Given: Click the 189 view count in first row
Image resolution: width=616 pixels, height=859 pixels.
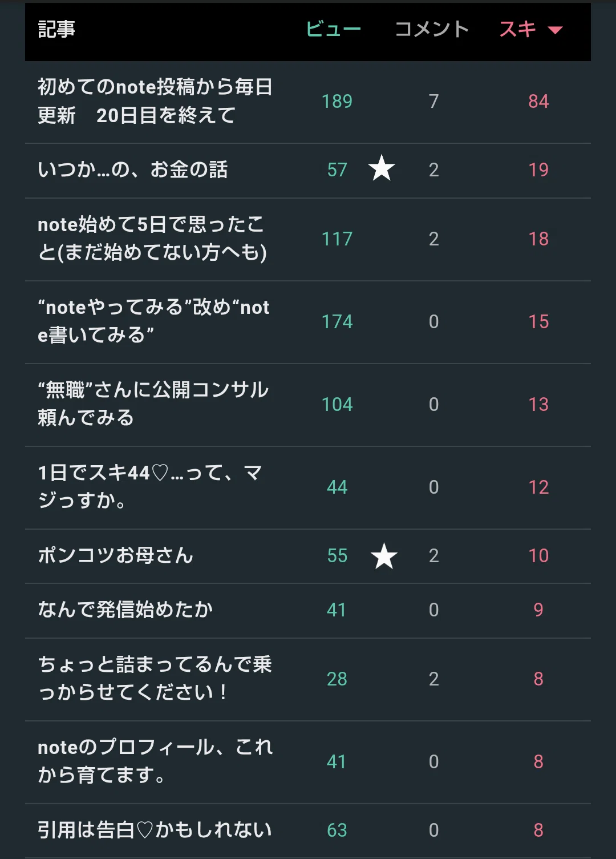Looking at the screenshot, I should (x=337, y=102).
